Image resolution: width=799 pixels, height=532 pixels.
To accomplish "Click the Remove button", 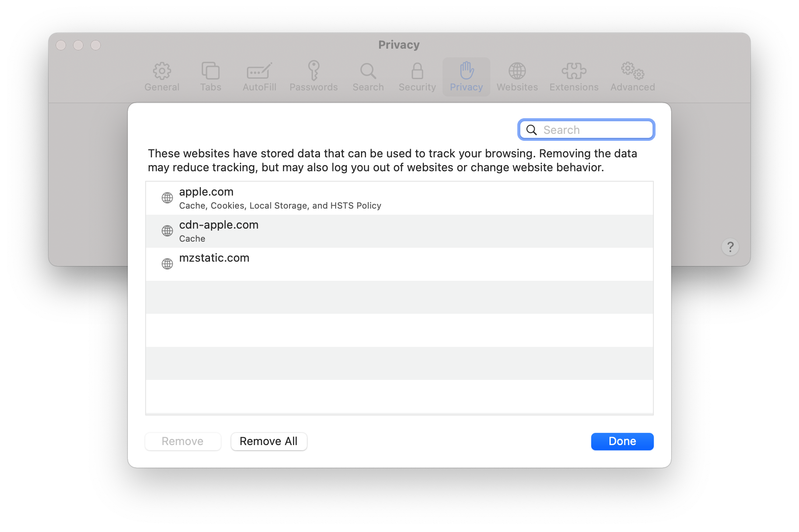I will tap(183, 441).
